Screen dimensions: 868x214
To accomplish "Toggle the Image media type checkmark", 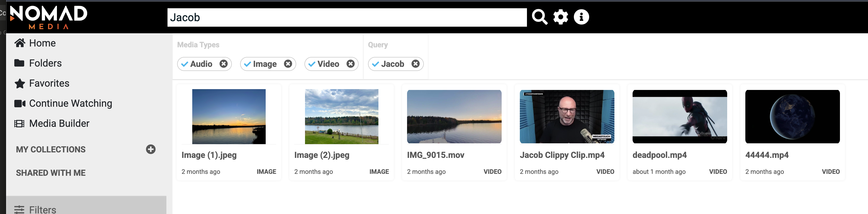I will pos(247,64).
